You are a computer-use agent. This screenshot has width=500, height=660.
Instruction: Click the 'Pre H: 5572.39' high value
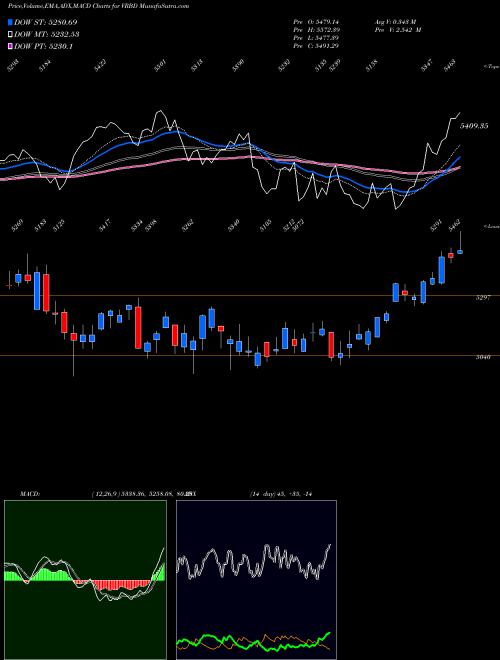[316, 30]
